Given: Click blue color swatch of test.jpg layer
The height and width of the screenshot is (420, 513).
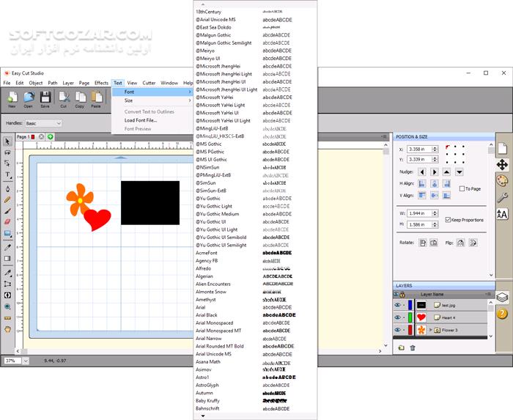Looking at the screenshot, I should point(410,305).
